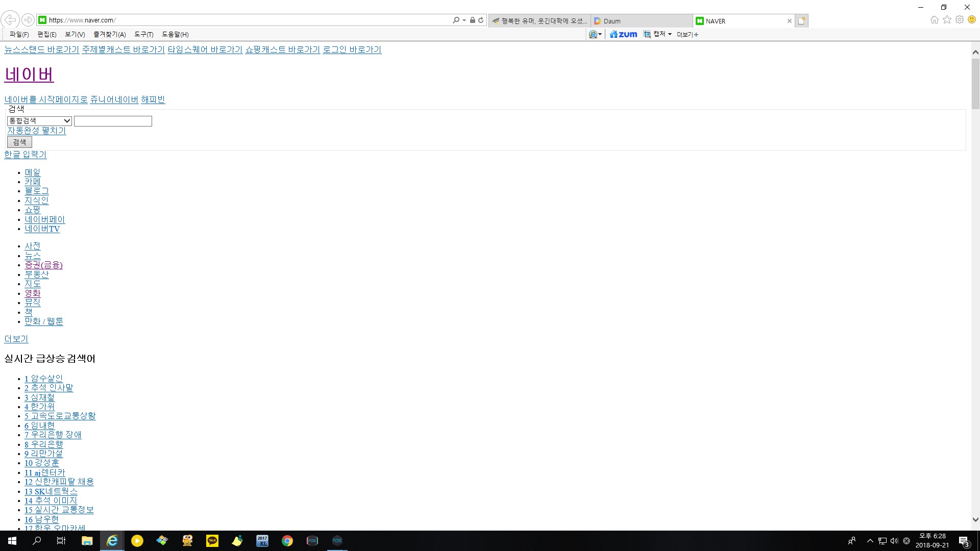Click the page refresh icon
980x551 pixels.
pyautogui.click(x=481, y=20)
